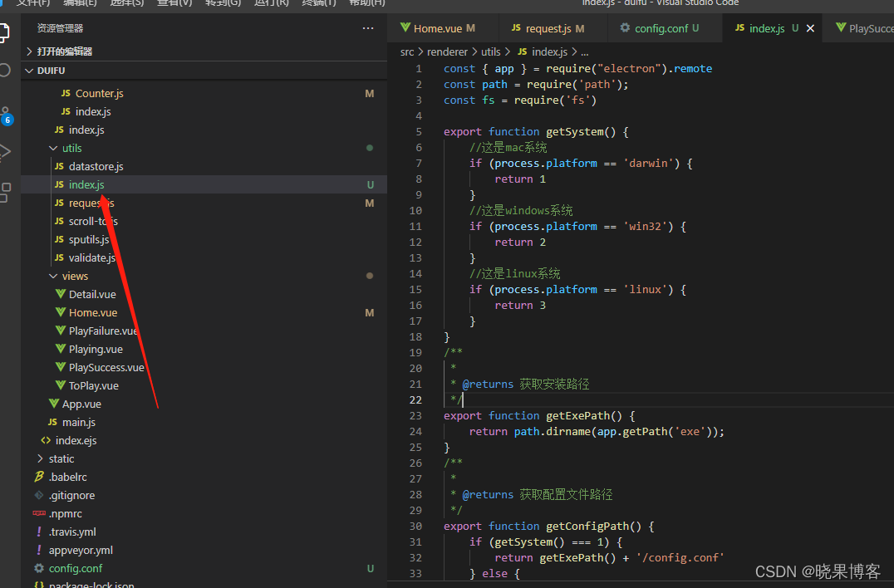The height and width of the screenshot is (588, 894).
Task: Click the 'linux' string on line 15
Action: coord(645,290)
